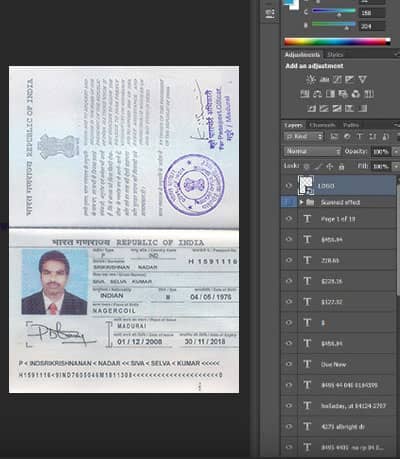Viewport: 400px width, 459px height.
Task: Filter layers by adjustment layers
Action: pos(347,137)
